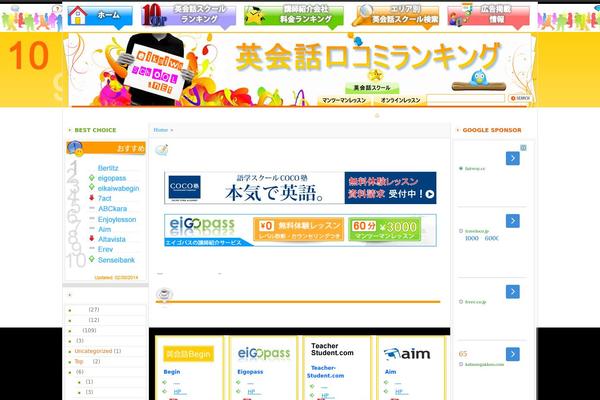Viewport: 600px width, 400px height.
Task: Open the eigopass ¥3000 banner ad
Action: [300, 230]
